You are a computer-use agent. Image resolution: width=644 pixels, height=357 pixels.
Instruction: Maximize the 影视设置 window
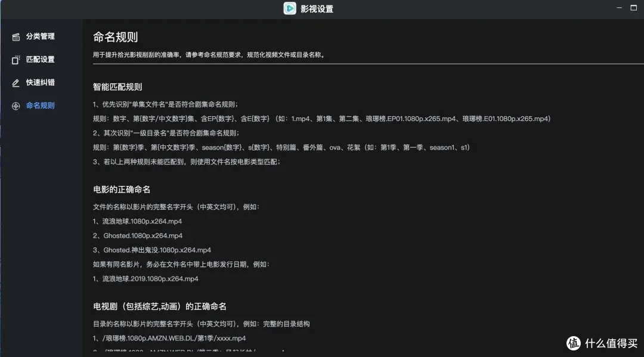pyautogui.click(x=634, y=8)
